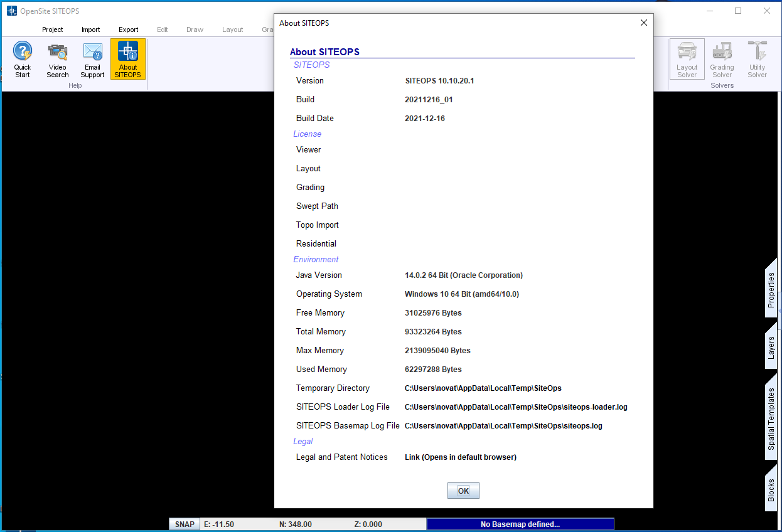
Task: Click the No Basemap defined status bar
Action: click(520, 524)
